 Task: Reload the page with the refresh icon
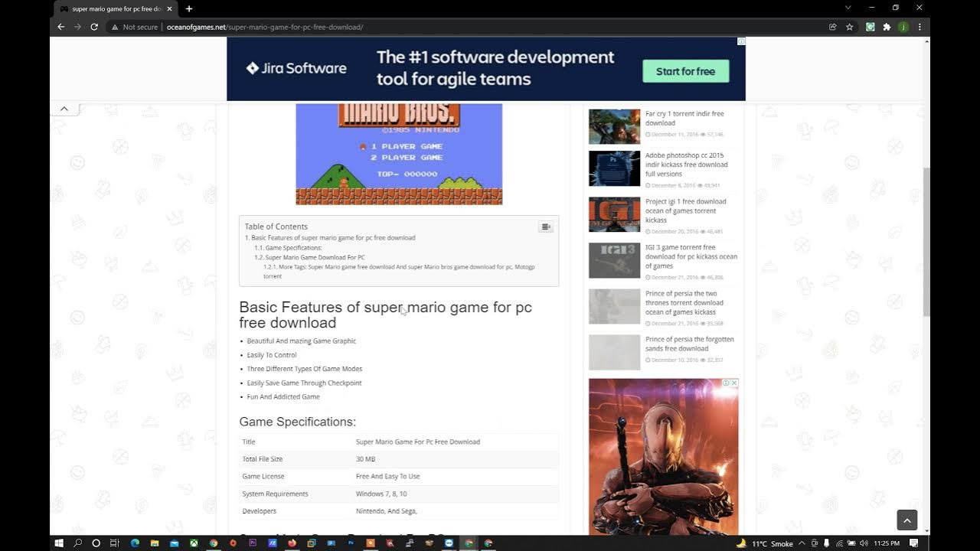tap(94, 27)
